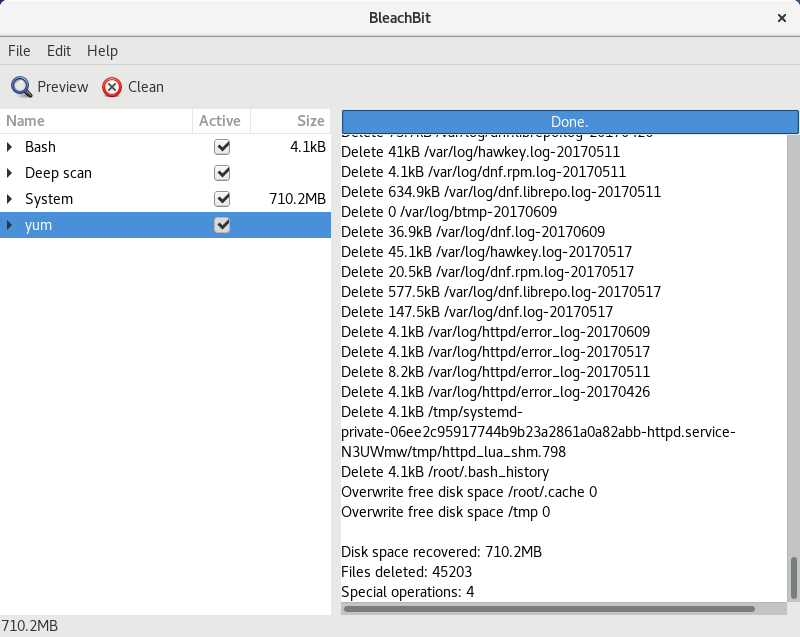Click 'Delete 45.1kB hawkey.log-20170517' line
Viewport: 800px width, 637px height.
(x=486, y=252)
